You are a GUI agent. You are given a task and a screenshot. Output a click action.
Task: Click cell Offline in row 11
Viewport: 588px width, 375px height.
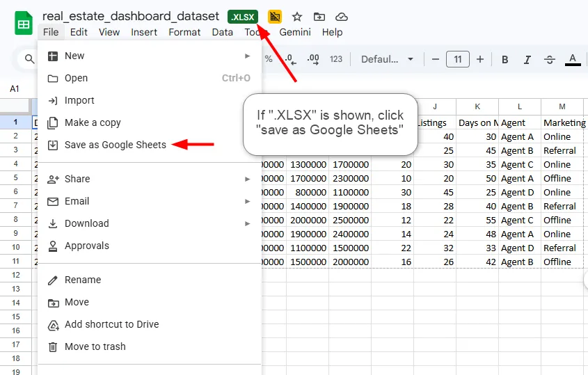[x=562, y=262]
